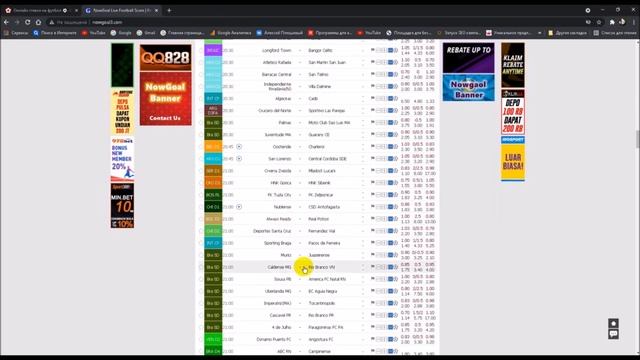
Task: Click flag icon in Longford Town row
Action: pyautogui.click(x=372, y=50)
